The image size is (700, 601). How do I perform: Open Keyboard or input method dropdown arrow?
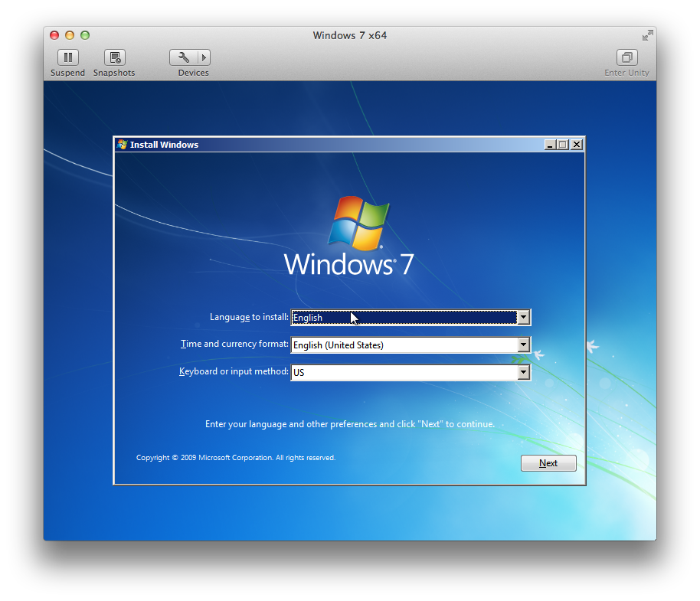click(524, 372)
